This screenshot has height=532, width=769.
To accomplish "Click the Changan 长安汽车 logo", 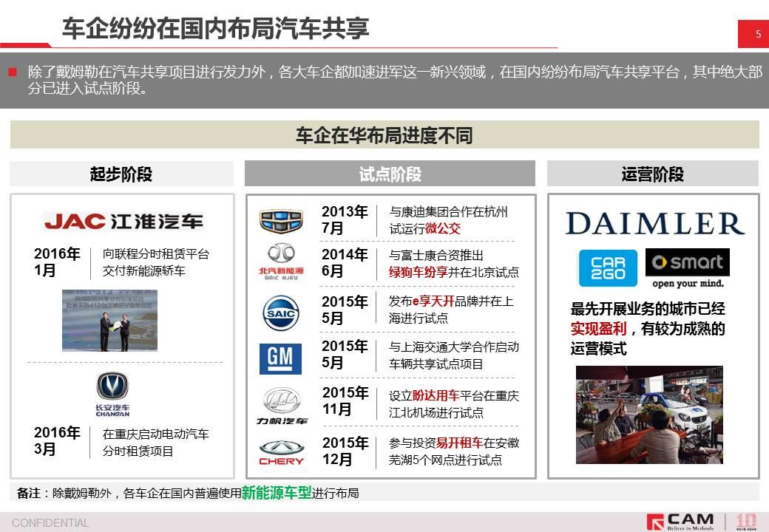I will pos(112,395).
